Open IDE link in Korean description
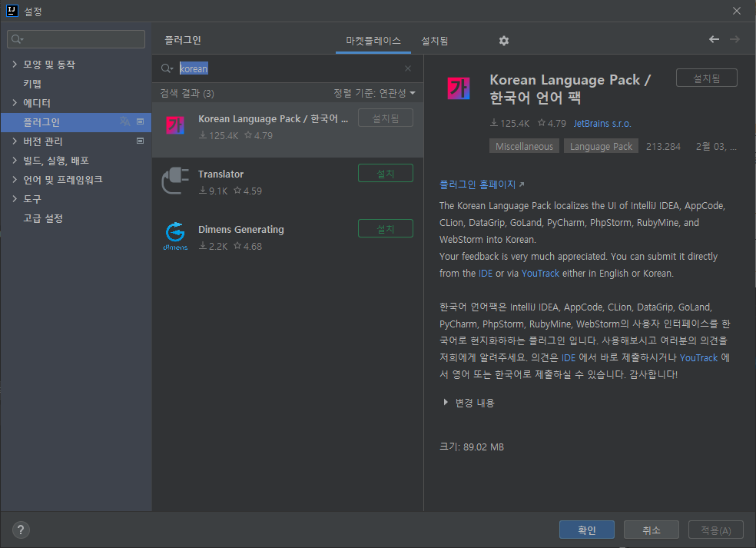 [x=569, y=357]
